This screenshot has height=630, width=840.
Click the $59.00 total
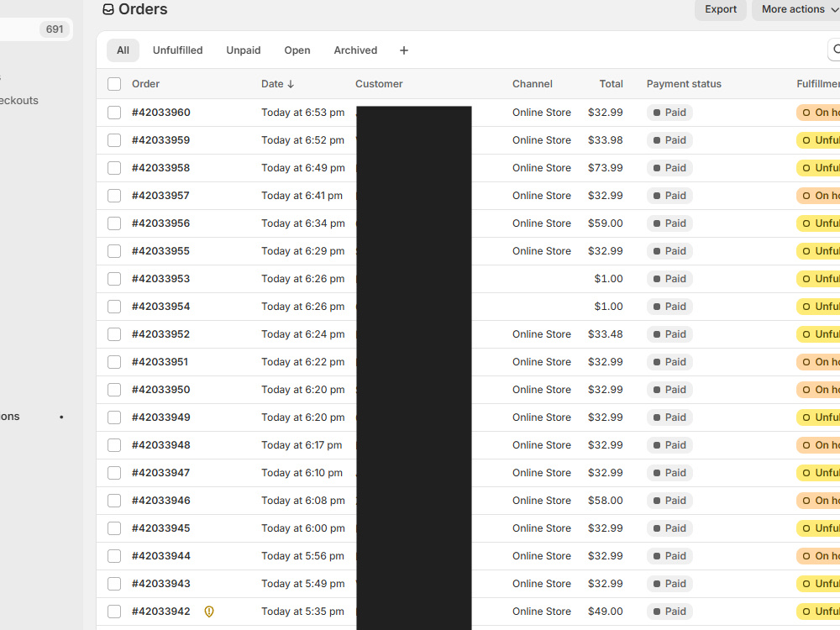coord(606,223)
